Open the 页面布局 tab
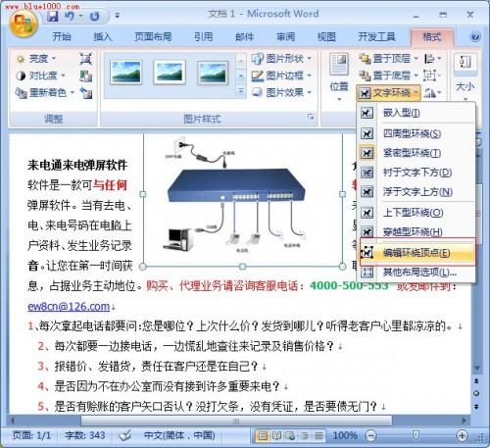Screen dimensions: 490x448 pyautogui.click(x=153, y=37)
